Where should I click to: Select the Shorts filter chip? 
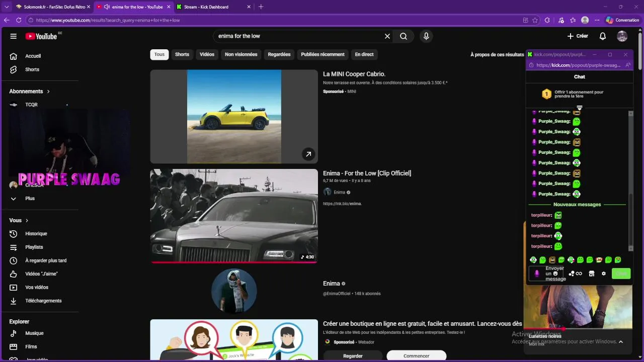pos(182,54)
